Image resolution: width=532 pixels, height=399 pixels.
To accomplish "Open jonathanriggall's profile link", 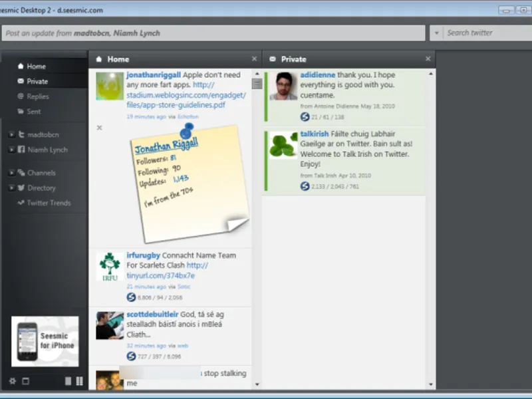I will [x=154, y=74].
